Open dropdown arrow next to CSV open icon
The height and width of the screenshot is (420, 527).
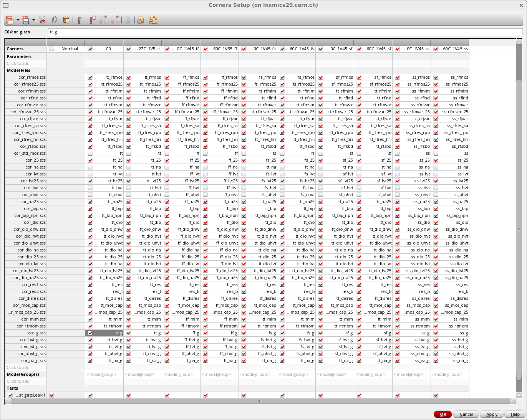[18, 20]
